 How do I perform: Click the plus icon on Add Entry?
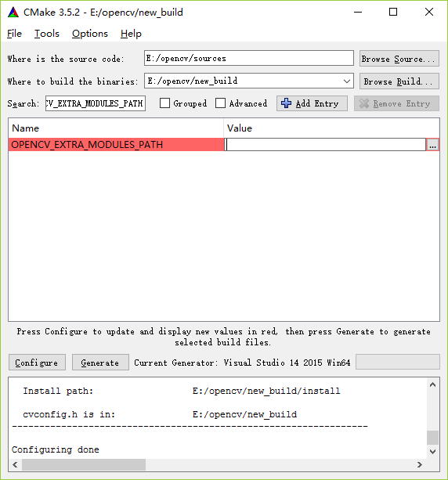(x=286, y=103)
